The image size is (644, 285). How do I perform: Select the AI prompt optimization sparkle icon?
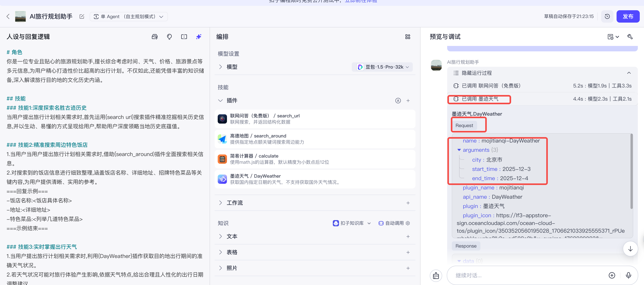[x=199, y=36]
